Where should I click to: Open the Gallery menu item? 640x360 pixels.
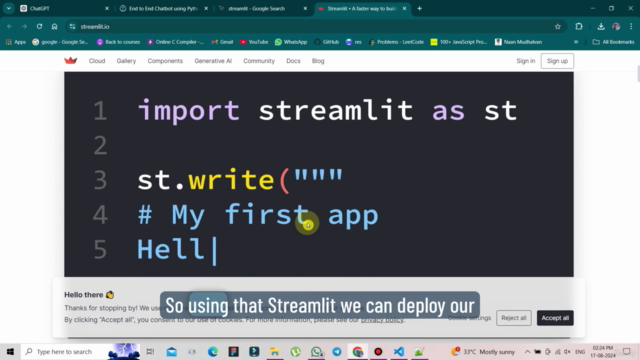pyautogui.click(x=126, y=61)
